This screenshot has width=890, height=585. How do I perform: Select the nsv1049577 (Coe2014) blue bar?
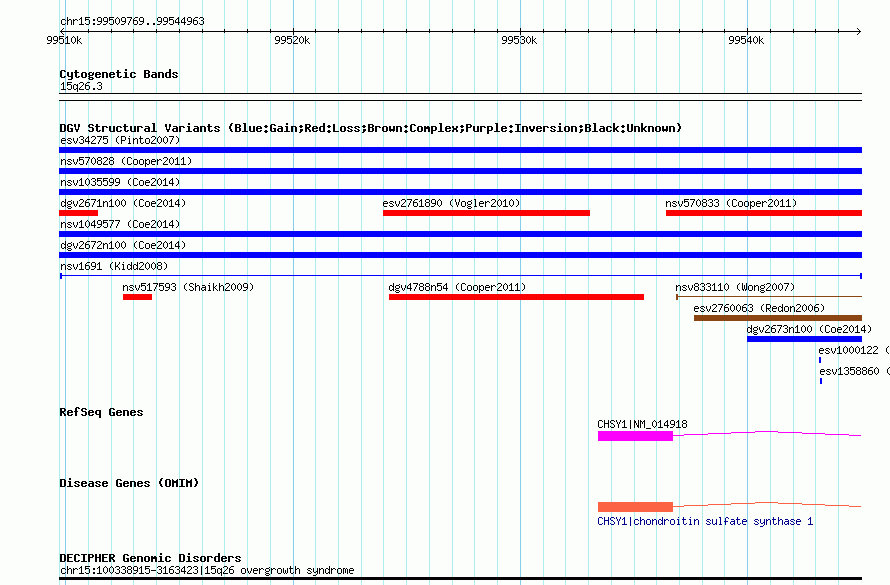coord(460,234)
